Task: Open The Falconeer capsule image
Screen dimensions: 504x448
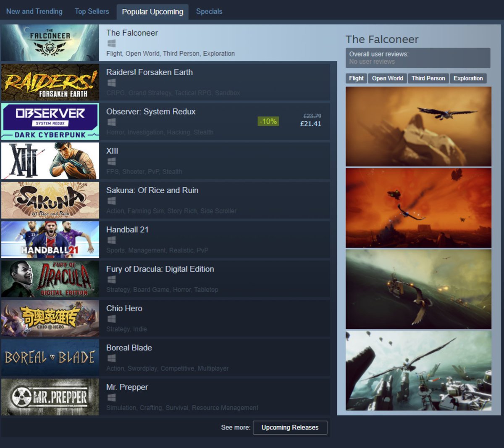Action: click(x=50, y=43)
